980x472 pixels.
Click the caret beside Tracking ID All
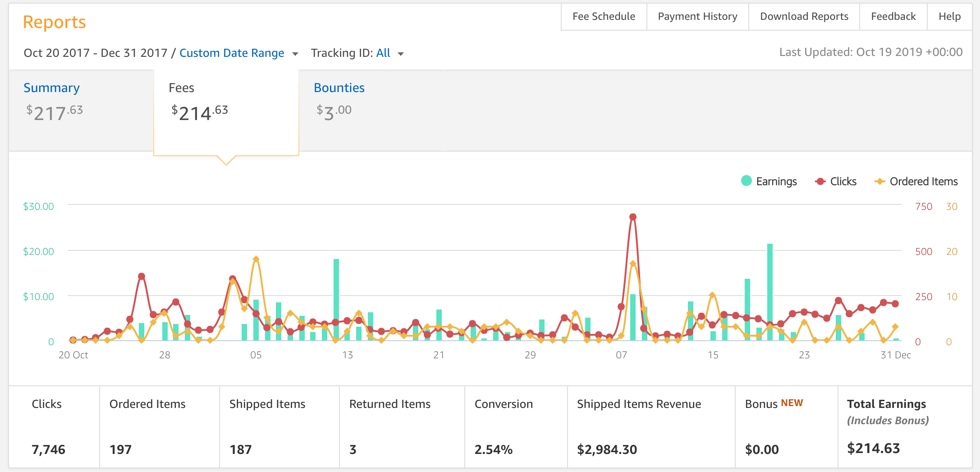coord(401,54)
